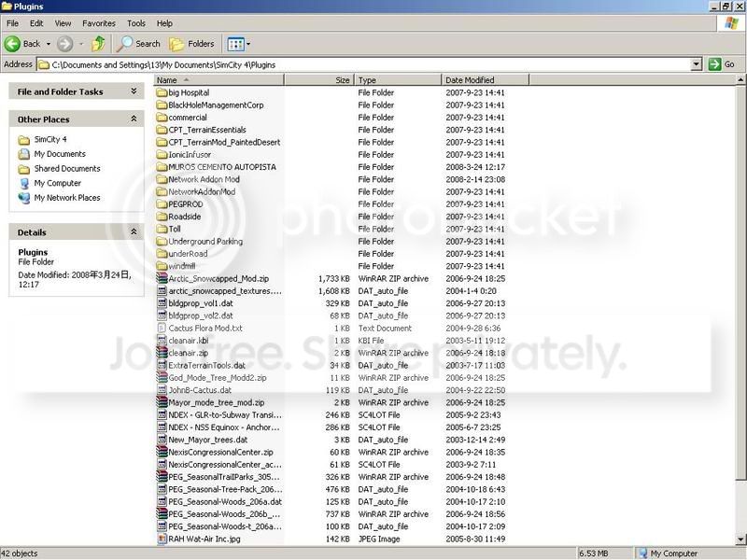Open the Tools menu
The height and width of the screenshot is (560, 747).
click(x=135, y=22)
